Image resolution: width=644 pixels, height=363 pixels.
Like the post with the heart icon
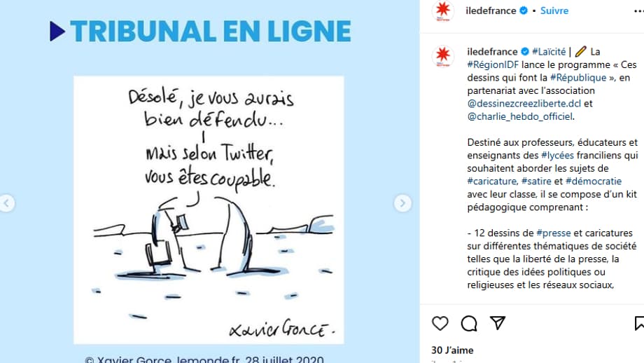pyautogui.click(x=440, y=324)
